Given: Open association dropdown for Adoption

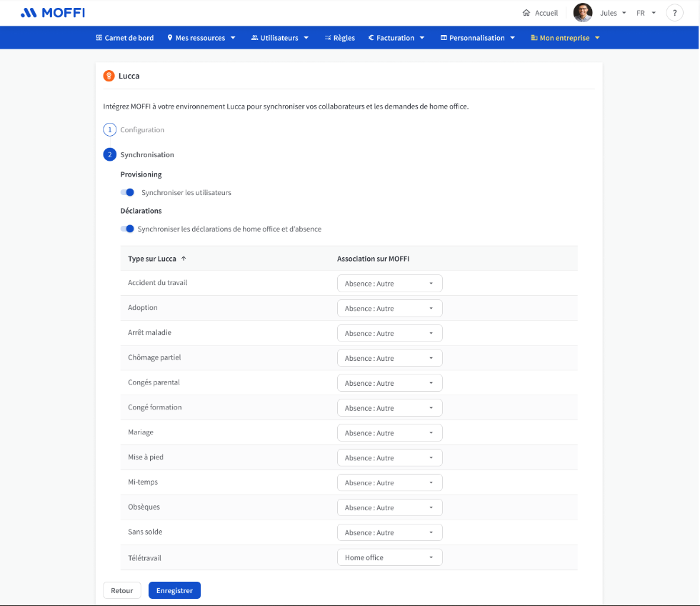Looking at the screenshot, I should 390,309.
